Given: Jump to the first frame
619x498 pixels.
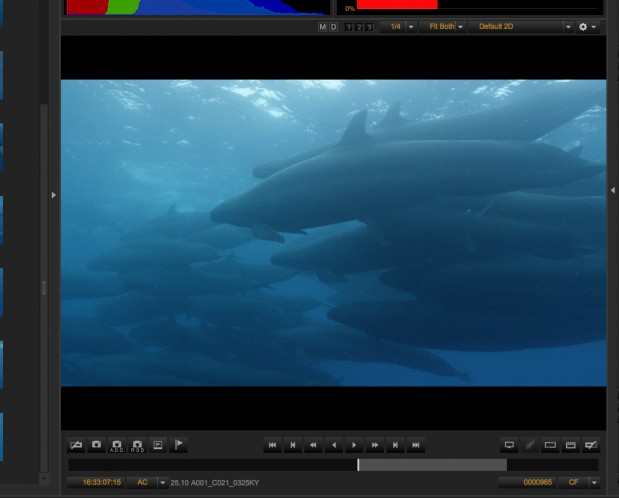Looking at the screenshot, I should click(272, 445).
